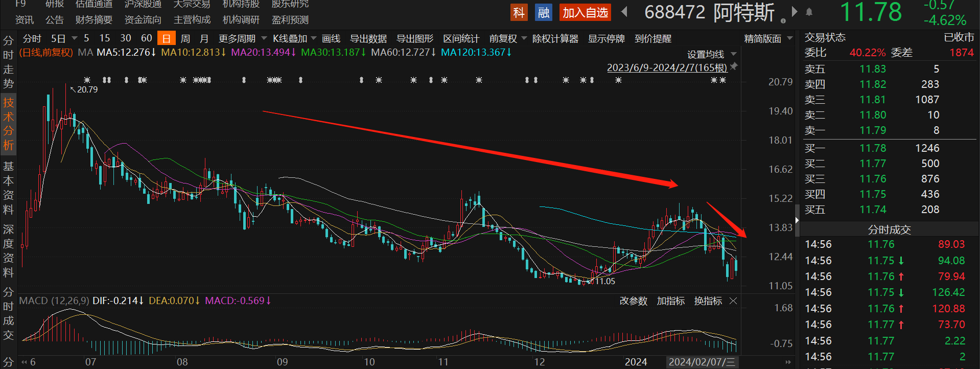Click the MA60:12.727 average label

pyautogui.click(x=403, y=52)
